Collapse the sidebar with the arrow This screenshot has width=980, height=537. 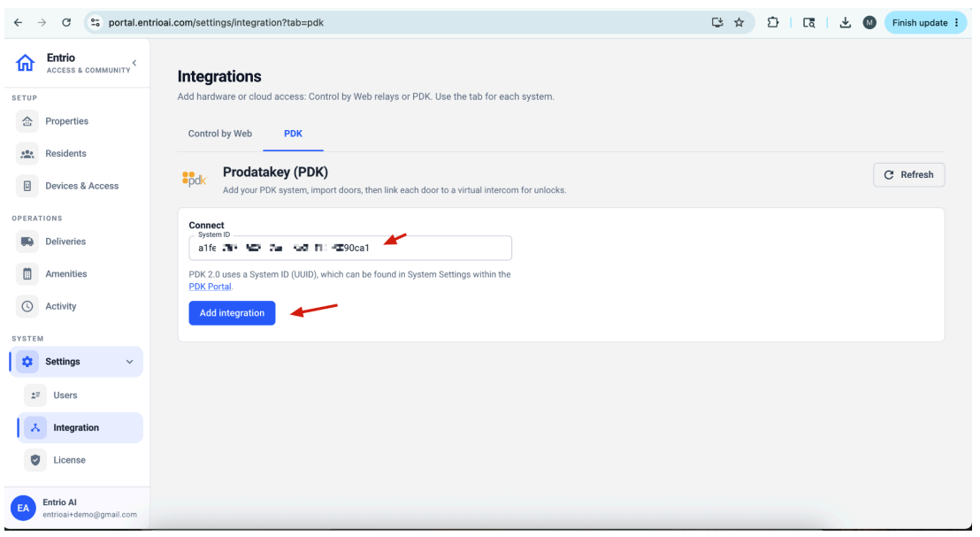point(134,63)
